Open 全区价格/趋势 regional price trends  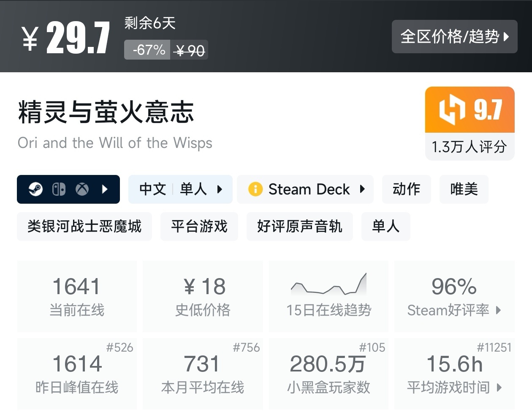click(454, 37)
